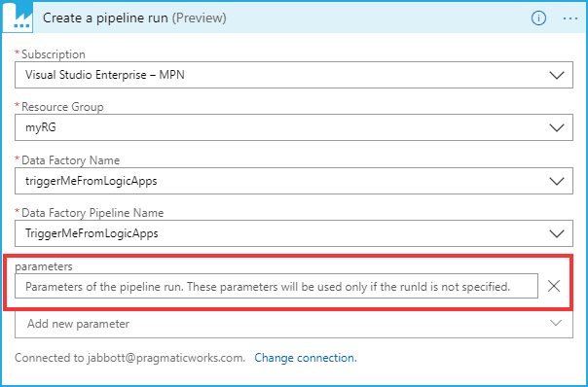The height and width of the screenshot is (387, 588).
Task: Click the Data Factory connector icon
Action: pyautogui.click(x=18, y=18)
